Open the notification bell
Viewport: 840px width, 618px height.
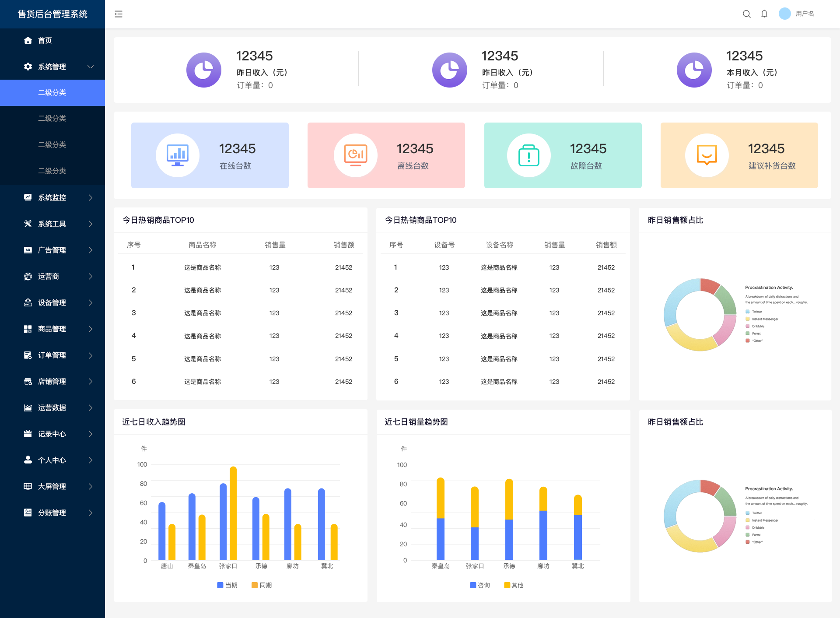764,14
